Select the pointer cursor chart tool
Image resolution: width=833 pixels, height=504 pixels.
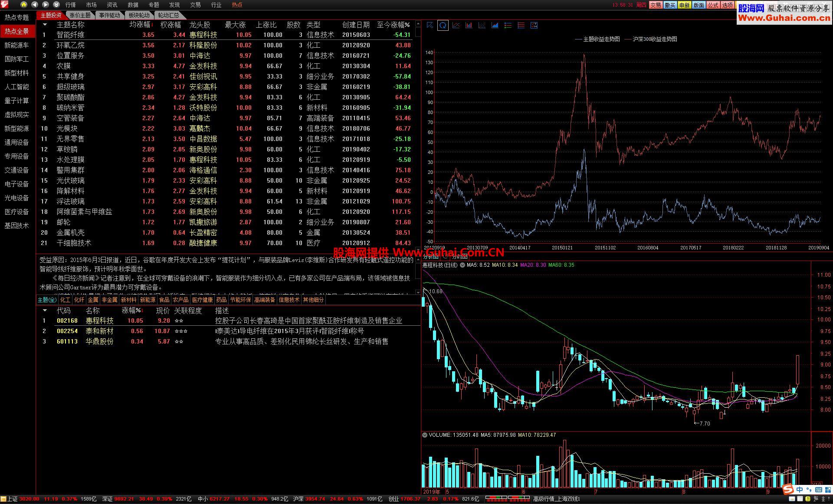click(x=430, y=25)
